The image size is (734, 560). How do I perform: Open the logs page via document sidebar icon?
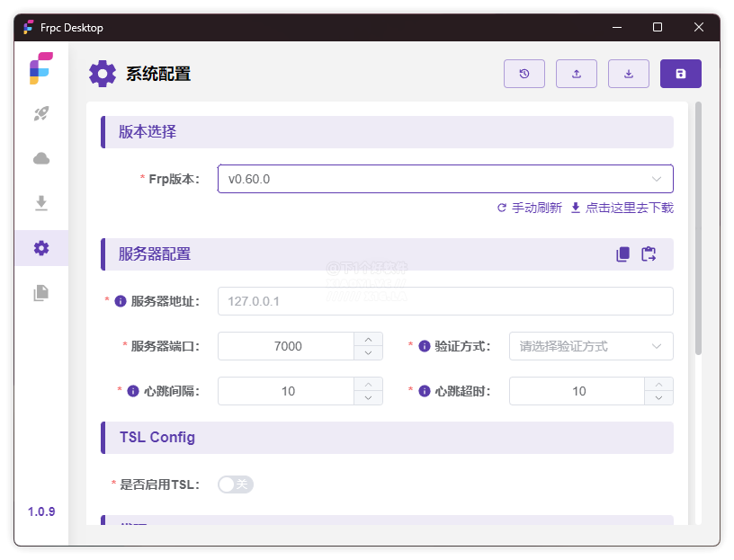pos(40,293)
